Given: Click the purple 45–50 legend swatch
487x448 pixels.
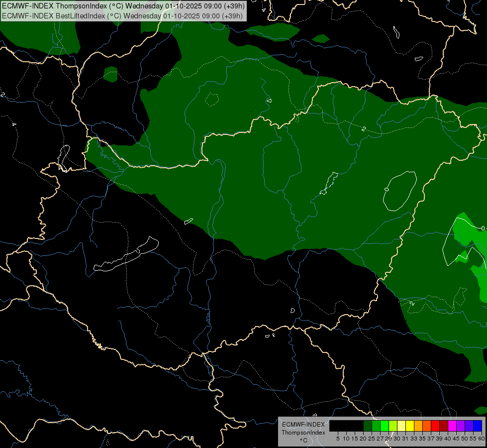Looking at the screenshot, I should click(461, 426).
